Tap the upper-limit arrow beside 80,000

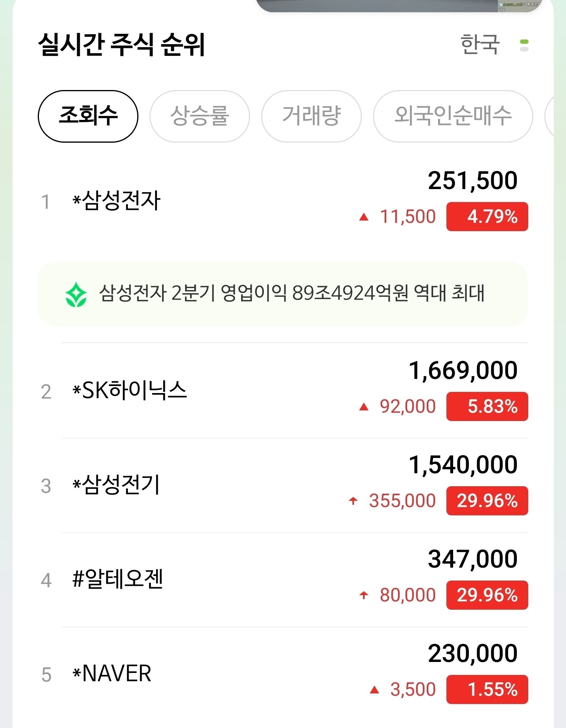364,595
